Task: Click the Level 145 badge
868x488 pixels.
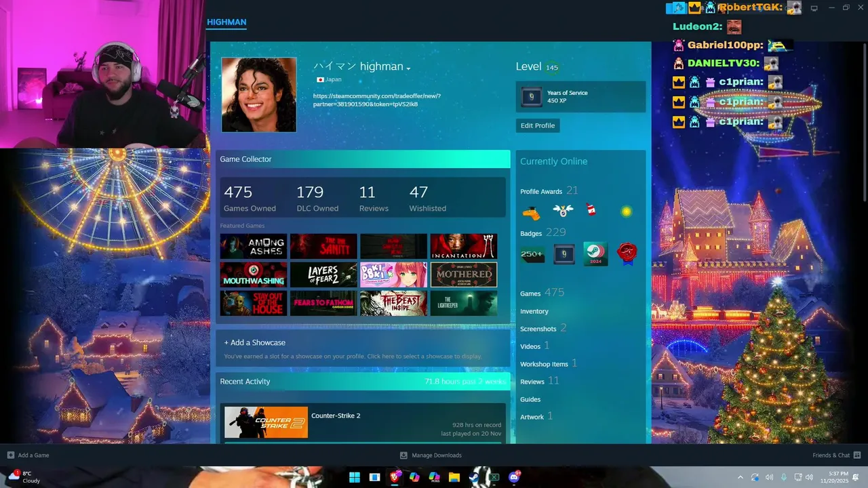Action: point(552,67)
